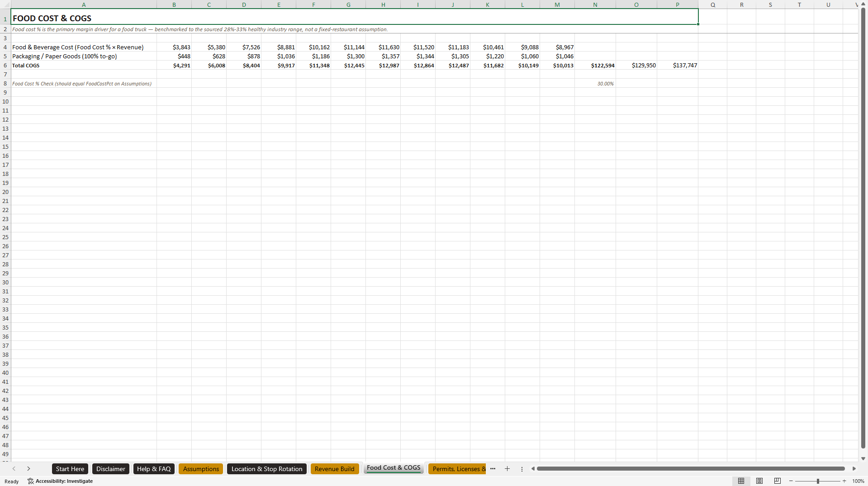Screen dimensions: 868x486
Task: Click the Ready status indicator
Action: coord(12,481)
